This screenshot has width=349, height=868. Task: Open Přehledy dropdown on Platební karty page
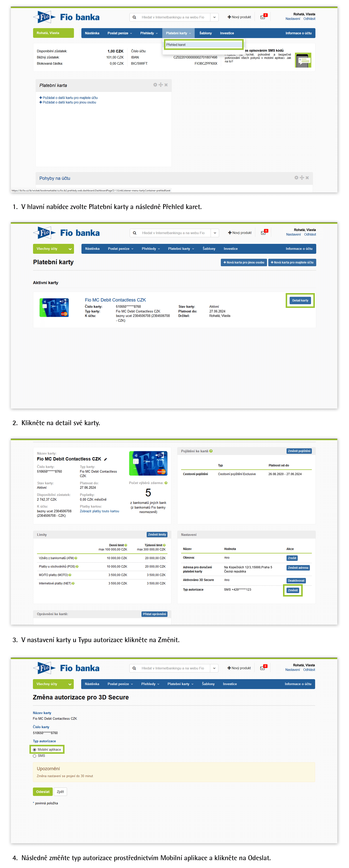pyautogui.click(x=151, y=249)
